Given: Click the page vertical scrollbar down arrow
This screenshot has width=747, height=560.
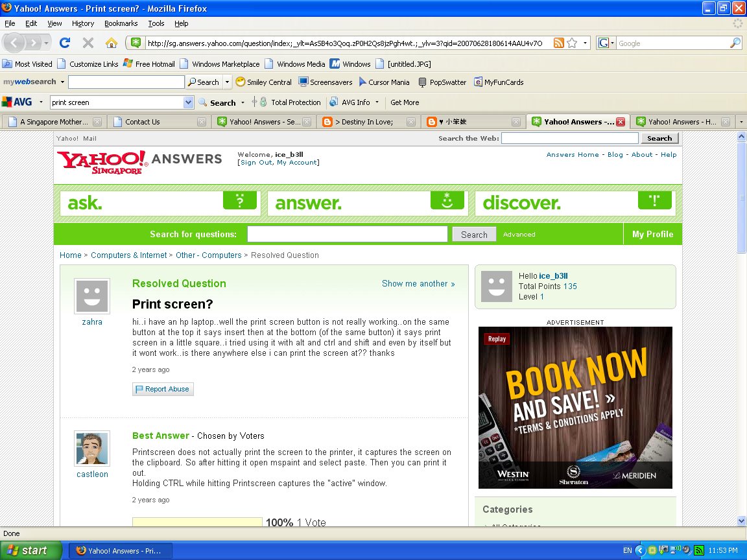Looking at the screenshot, I should tap(741, 521).
